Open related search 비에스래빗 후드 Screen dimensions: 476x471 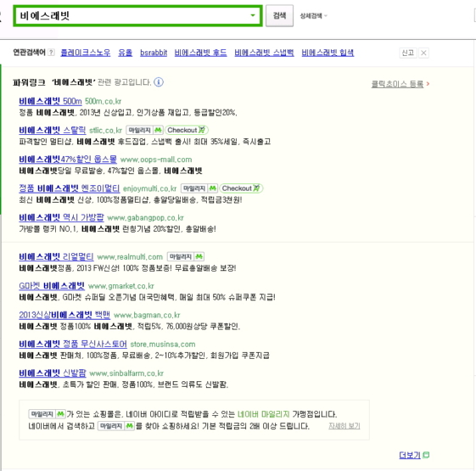200,53
